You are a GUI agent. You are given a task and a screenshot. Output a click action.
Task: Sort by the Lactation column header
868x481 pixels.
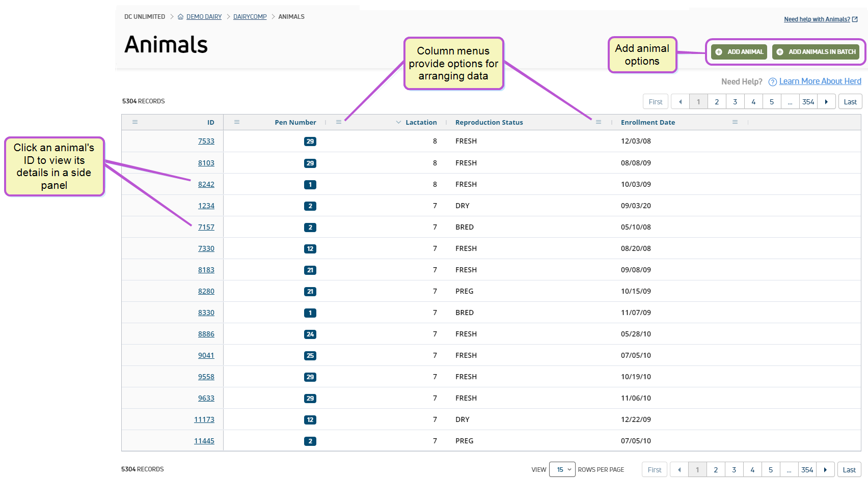pyautogui.click(x=421, y=123)
